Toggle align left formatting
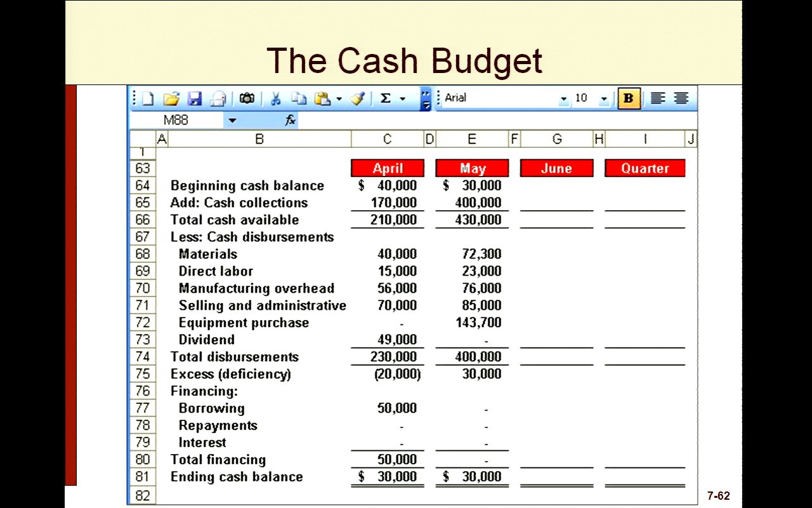The height and width of the screenshot is (508, 812). pyautogui.click(x=658, y=98)
